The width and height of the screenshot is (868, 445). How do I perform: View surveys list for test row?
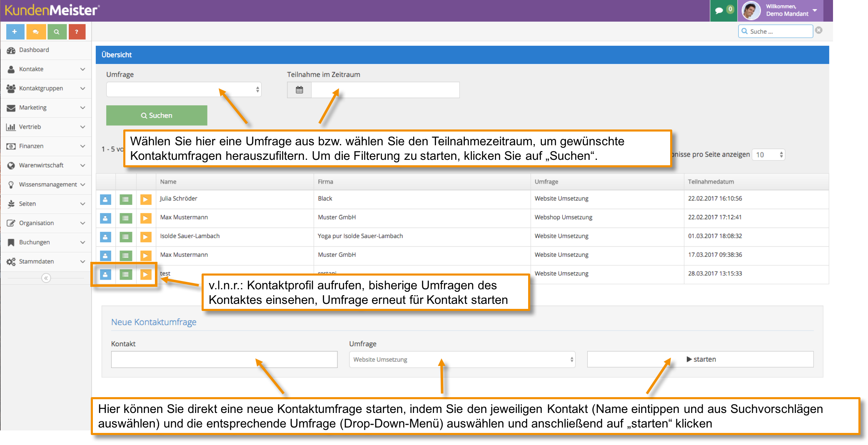coord(126,274)
